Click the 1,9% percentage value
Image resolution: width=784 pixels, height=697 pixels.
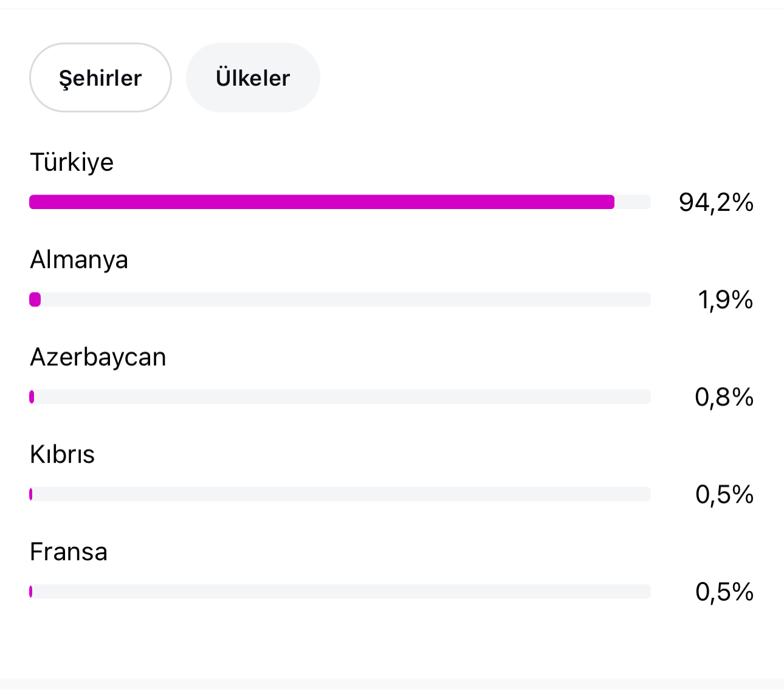725,300
